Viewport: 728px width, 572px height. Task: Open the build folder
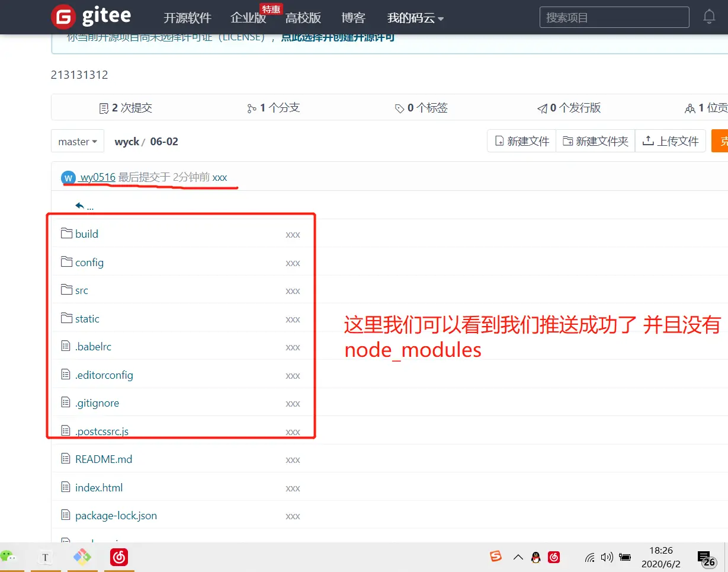pyautogui.click(x=86, y=234)
